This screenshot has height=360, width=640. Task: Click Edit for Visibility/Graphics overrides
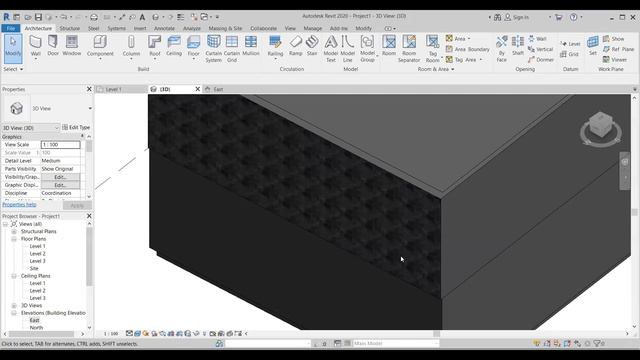click(x=60, y=177)
